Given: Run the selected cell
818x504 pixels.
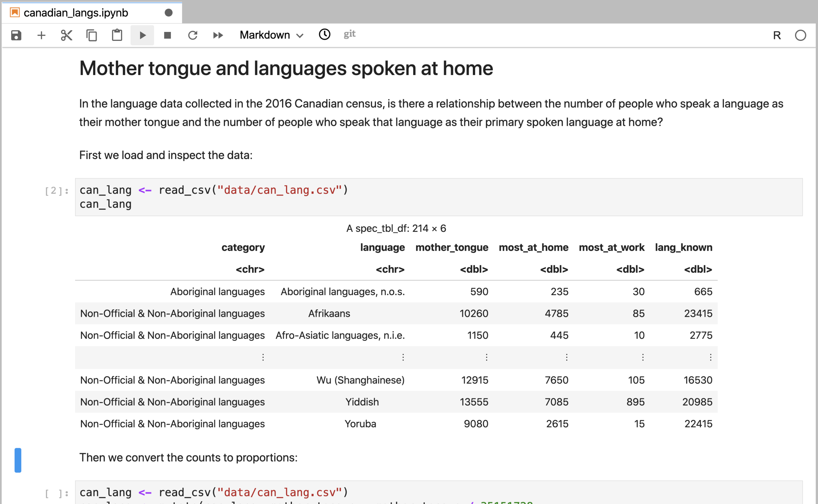Looking at the screenshot, I should [x=143, y=35].
